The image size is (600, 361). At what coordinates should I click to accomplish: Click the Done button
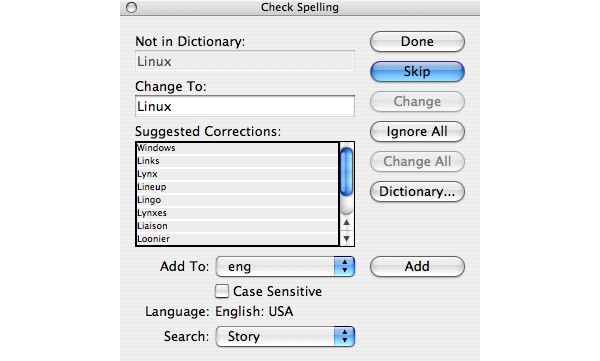tap(417, 41)
